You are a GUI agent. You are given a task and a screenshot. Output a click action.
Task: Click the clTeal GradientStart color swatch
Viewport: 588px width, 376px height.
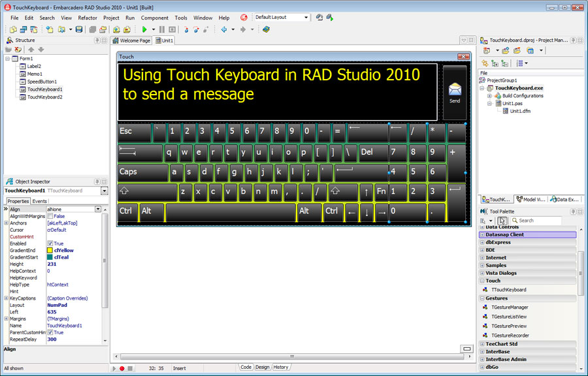[50, 257]
